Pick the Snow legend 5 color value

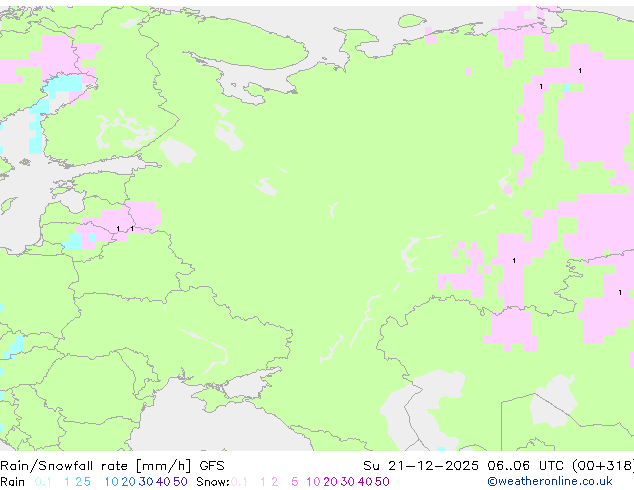coord(295,482)
